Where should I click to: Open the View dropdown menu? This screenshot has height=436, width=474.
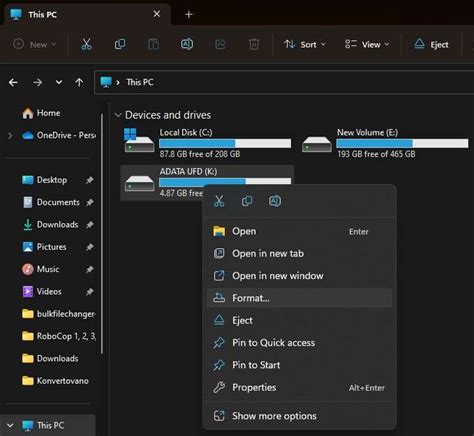pyautogui.click(x=367, y=44)
